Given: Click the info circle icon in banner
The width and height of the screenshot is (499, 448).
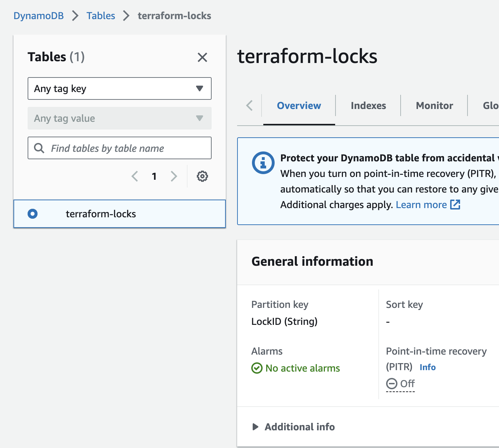Looking at the screenshot, I should click(x=263, y=163).
